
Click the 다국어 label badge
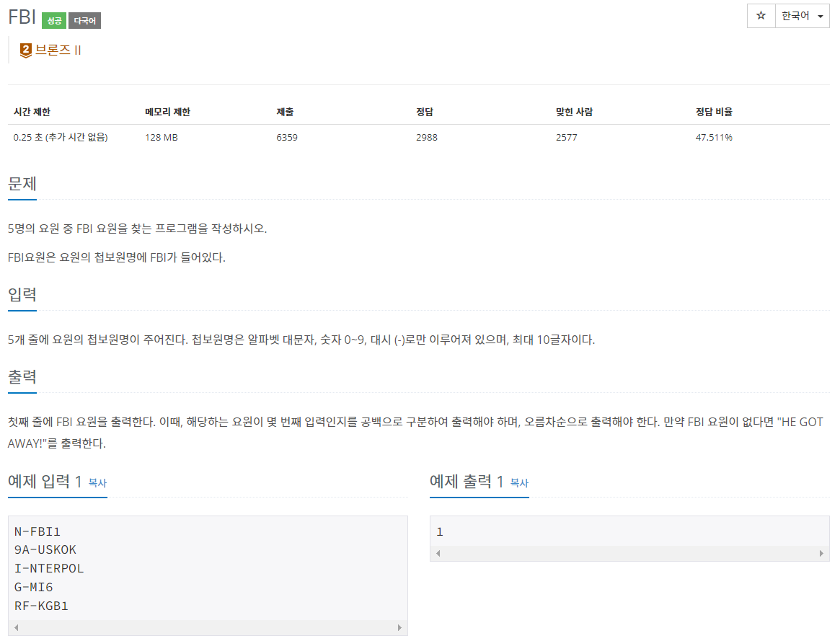point(84,20)
